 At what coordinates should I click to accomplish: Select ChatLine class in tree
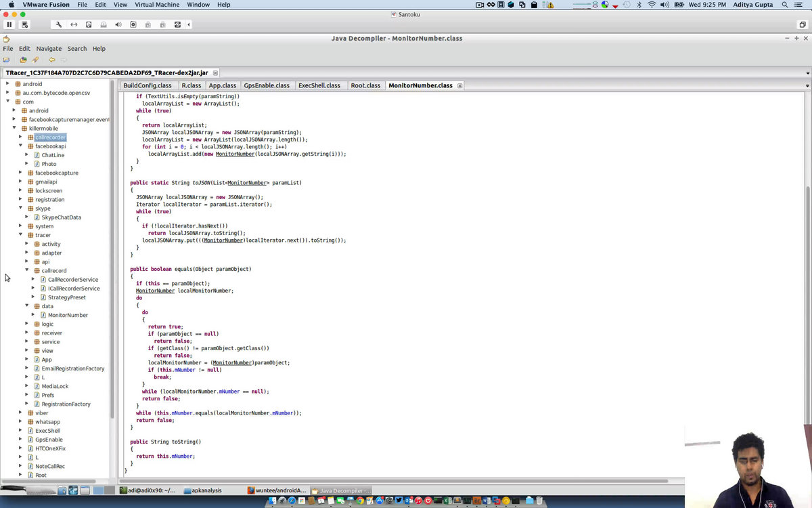coord(53,155)
